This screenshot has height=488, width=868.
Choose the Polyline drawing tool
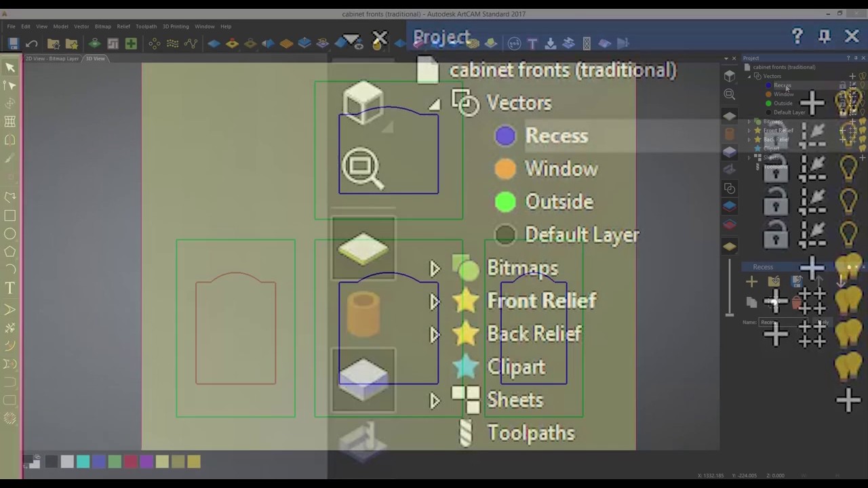click(x=10, y=197)
